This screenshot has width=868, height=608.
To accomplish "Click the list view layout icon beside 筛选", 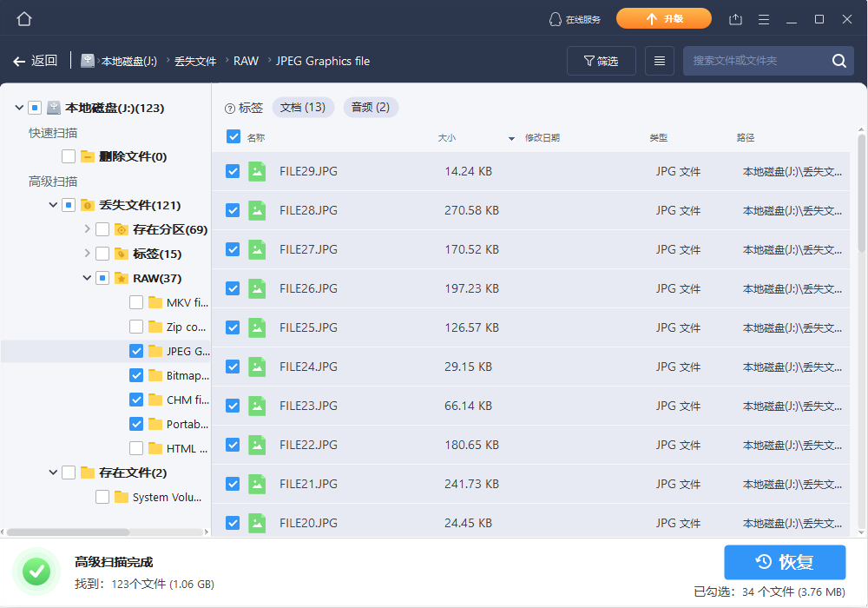I will click(659, 60).
